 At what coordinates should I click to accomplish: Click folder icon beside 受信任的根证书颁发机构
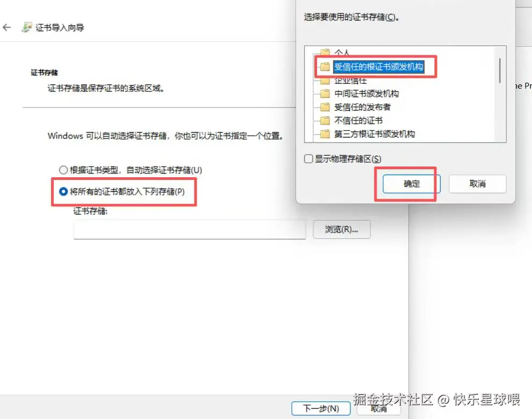click(325, 67)
